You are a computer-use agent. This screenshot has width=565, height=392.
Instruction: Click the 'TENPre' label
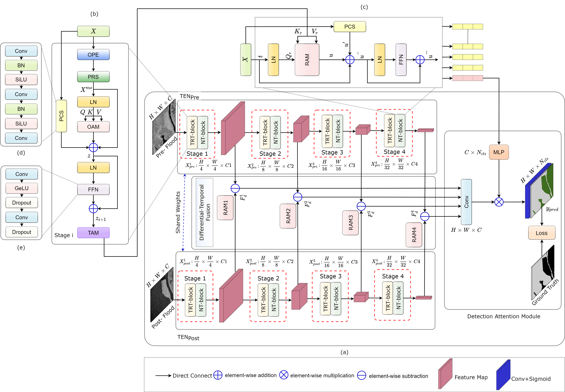(x=189, y=97)
